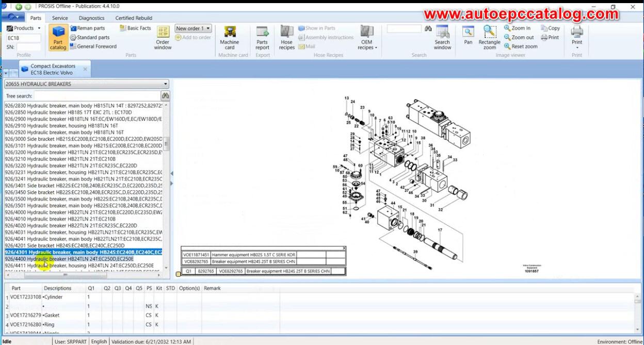Click right-pointing splitter arrow beside tree panel
The image size is (644, 345).
172,183
